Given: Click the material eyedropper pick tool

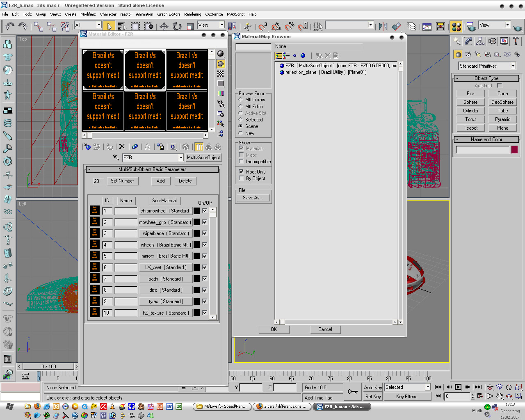Looking at the screenshot, I should (x=116, y=157).
